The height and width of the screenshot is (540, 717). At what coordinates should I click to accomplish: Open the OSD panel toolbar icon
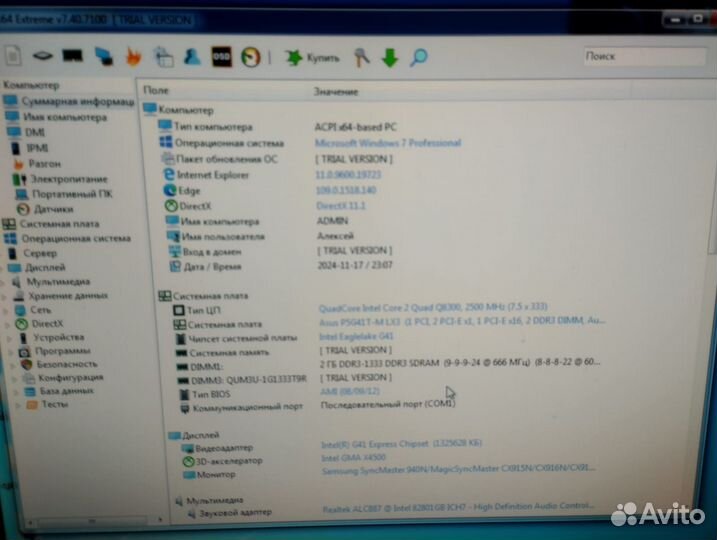coord(223,57)
